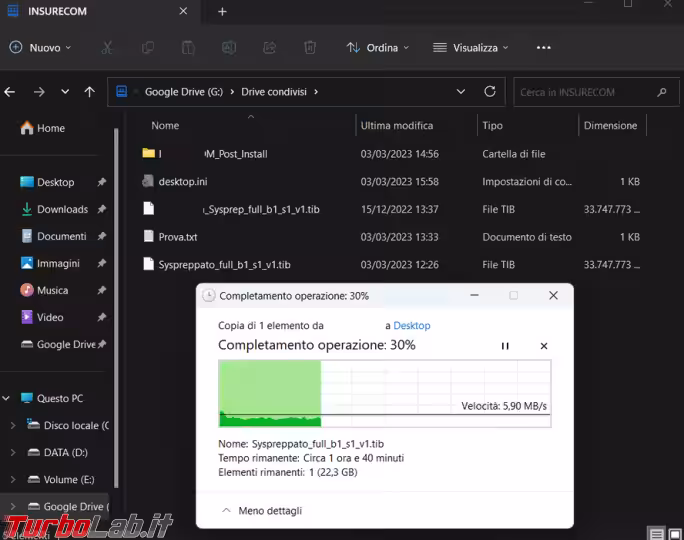The height and width of the screenshot is (540, 684).
Task: Open a new tab with plus button
Action: [222, 11]
